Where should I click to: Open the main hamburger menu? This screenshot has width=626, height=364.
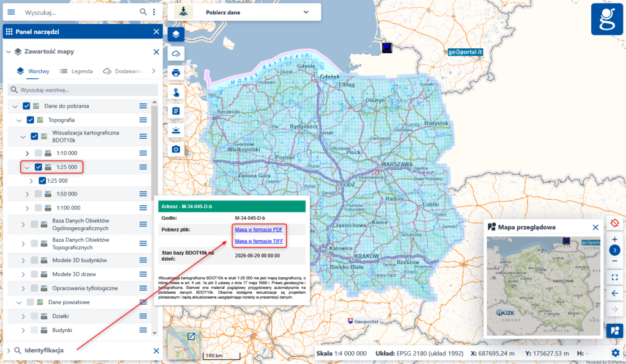pyautogui.click(x=11, y=12)
